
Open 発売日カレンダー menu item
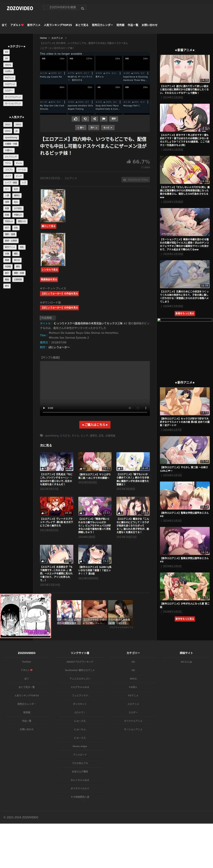click(x=102, y=25)
